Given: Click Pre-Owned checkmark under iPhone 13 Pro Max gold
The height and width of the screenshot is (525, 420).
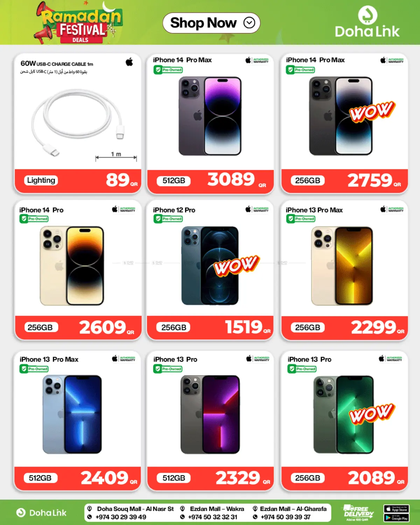Looking at the screenshot, I should (301, 219).
